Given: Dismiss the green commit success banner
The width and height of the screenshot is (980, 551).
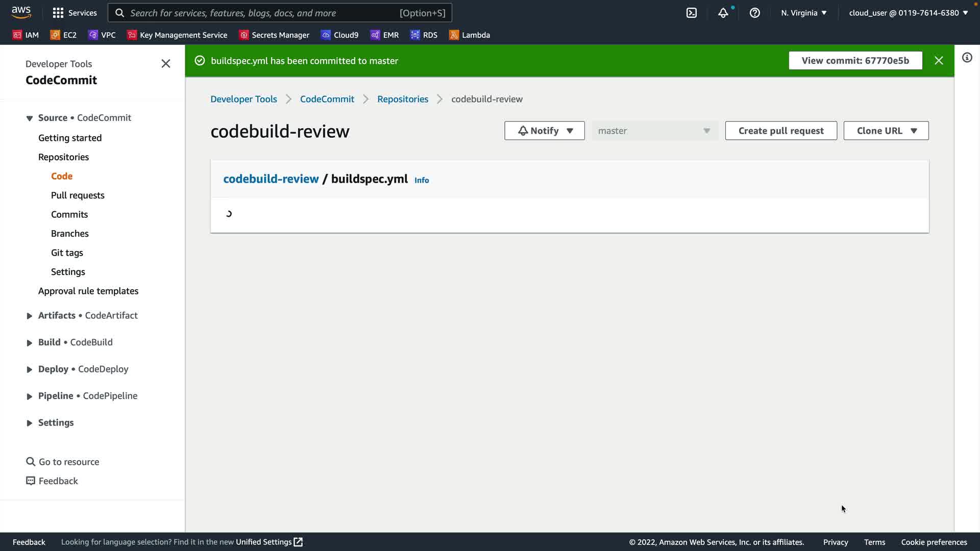Looking at the screenshot, I should coord(939,60).
